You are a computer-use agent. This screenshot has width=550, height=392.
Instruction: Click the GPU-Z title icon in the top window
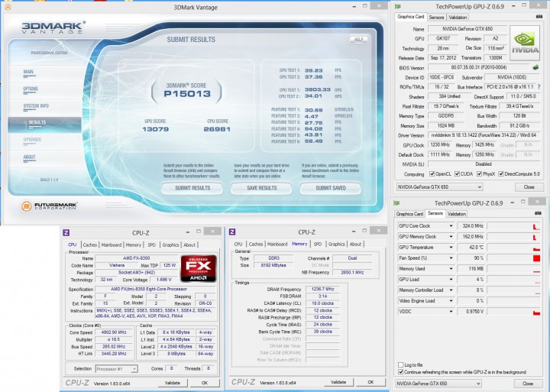pyautogui.click(x=398, y=6)
